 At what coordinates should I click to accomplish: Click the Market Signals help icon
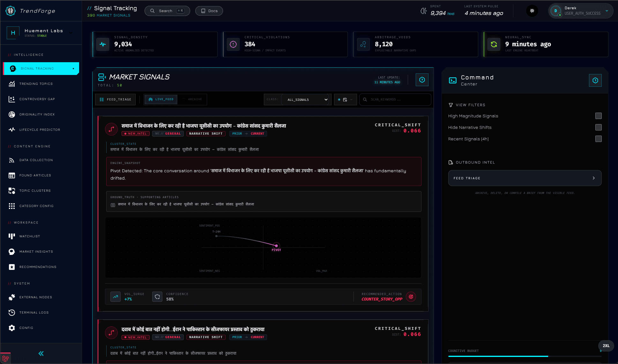point(422,80)
